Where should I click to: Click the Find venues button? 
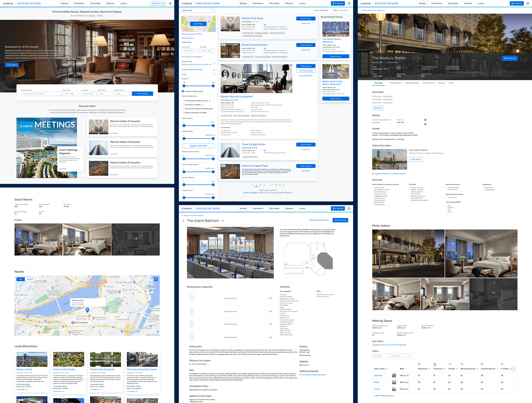click(x=142, y=93)
